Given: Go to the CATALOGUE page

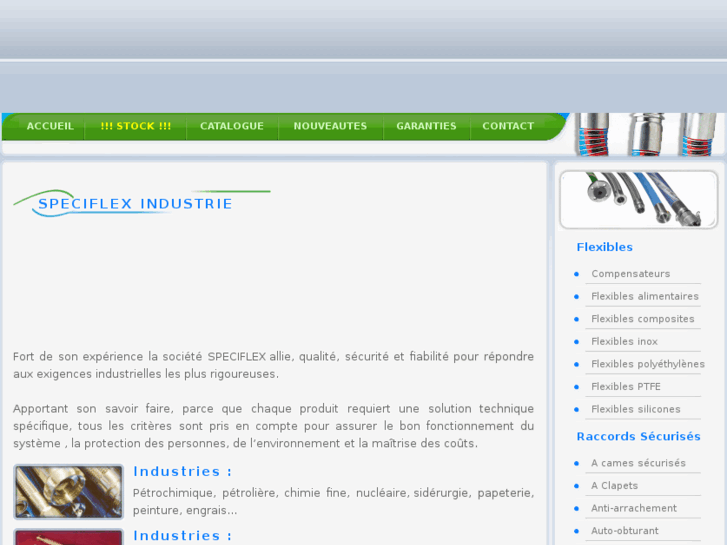Looking at the screenshot, I should 232,126.
